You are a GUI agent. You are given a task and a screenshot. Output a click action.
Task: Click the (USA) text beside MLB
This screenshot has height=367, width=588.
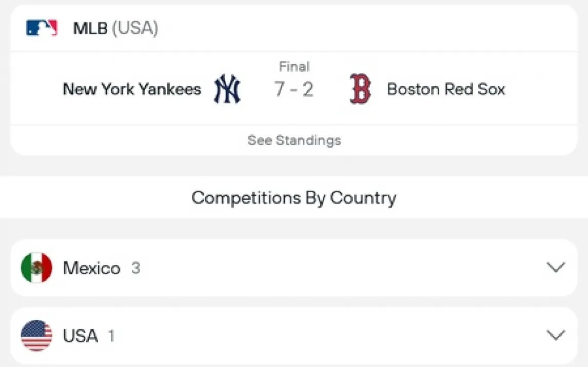[x=135, y=28]
